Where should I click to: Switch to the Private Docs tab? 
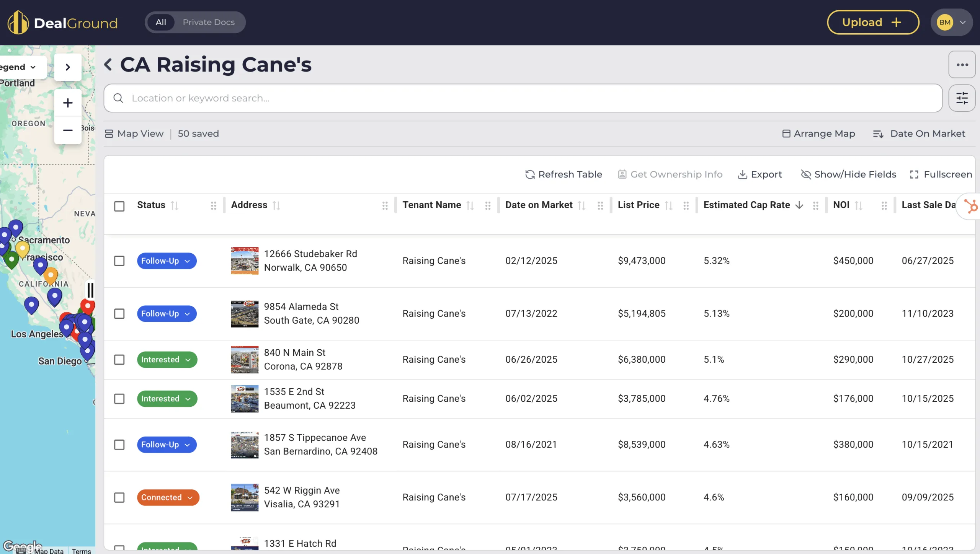(209, 22)
